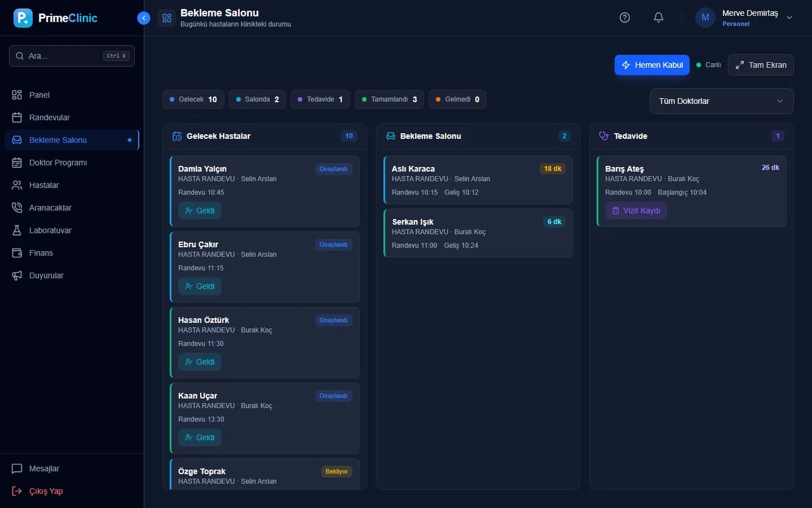812x508 pixels.
Task: Click the Merve Demirtaş avatar circle
Action: 705,17
